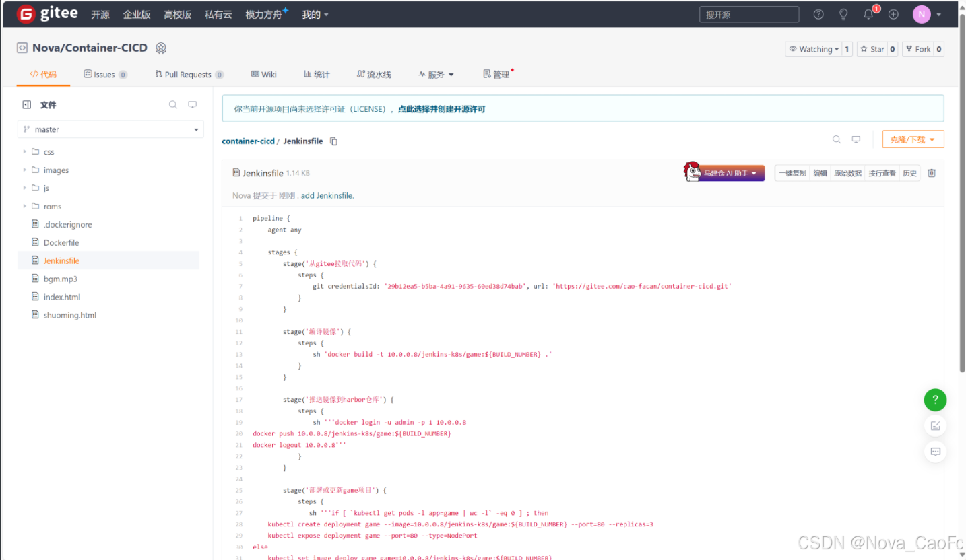Screen dimensions: 966x560
Task: Open the help question mark icon in header
Action: (x=818, y=14)
